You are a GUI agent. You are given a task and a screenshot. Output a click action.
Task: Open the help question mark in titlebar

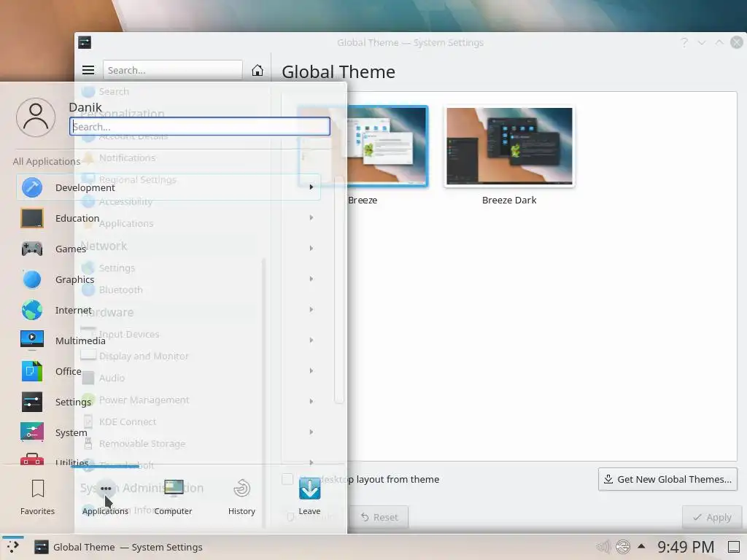(684, 42)
